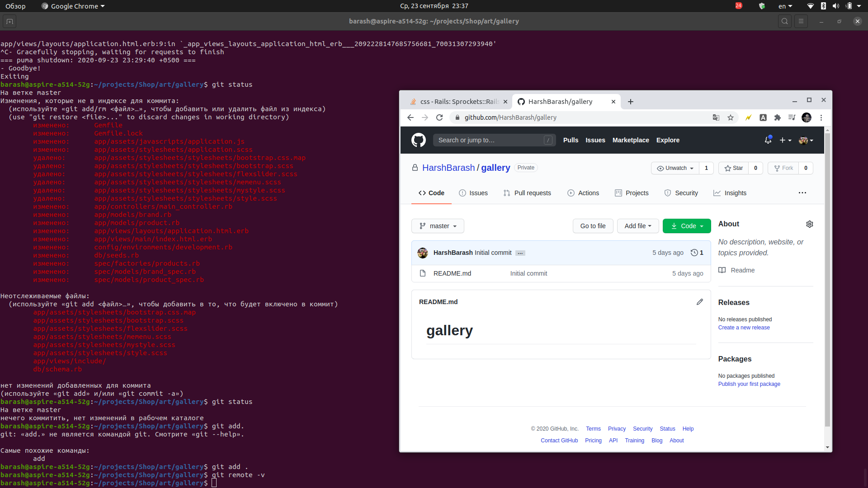Click the Wi-Fi system tray icon
868x488 pixels.
click(810, 6)
